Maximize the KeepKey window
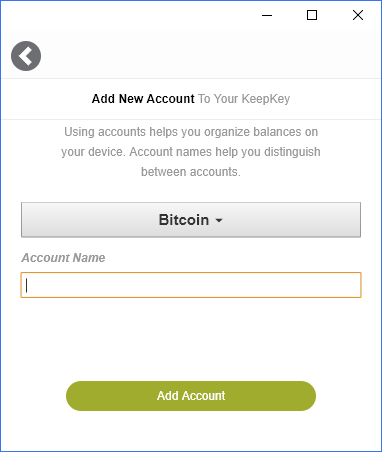Image resolution: width=382 pixels, height=452 pixels. point(312,15)
